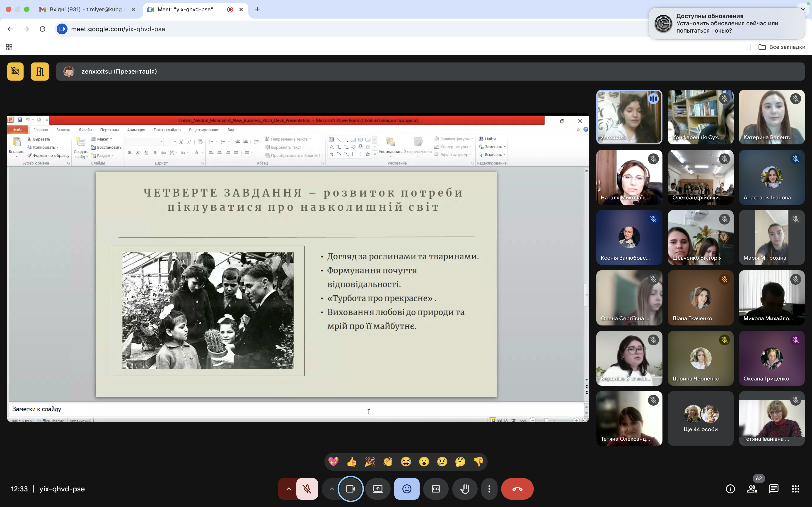
Task: Click the Ще 44 особи tile
Action: (x=700, y=419)
